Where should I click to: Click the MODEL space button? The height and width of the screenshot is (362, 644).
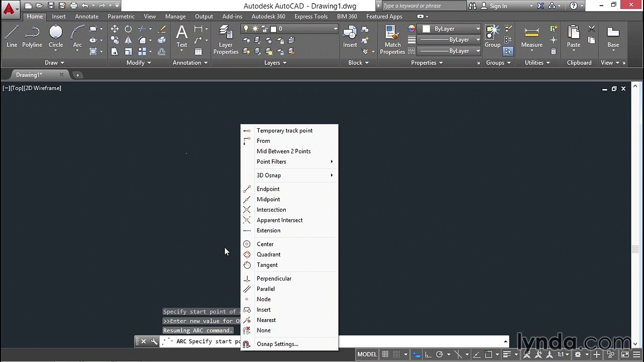pyautogui.click(x=367, y=354)
